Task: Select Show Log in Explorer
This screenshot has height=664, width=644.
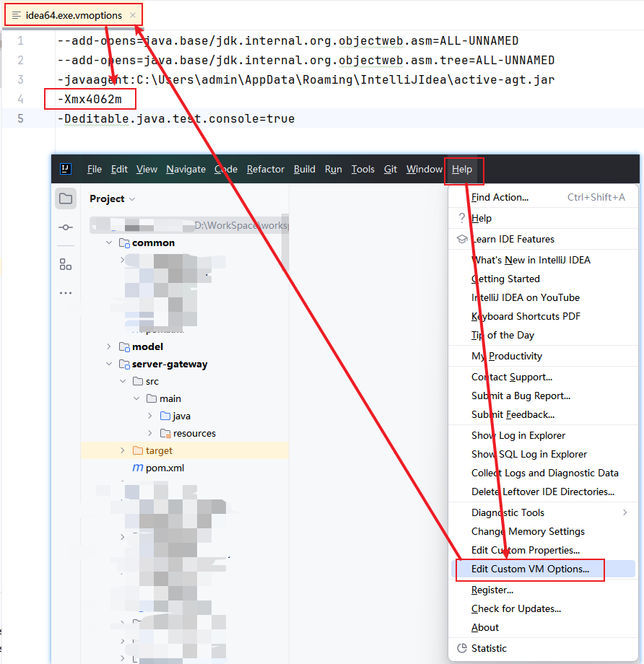Action: 544,435
